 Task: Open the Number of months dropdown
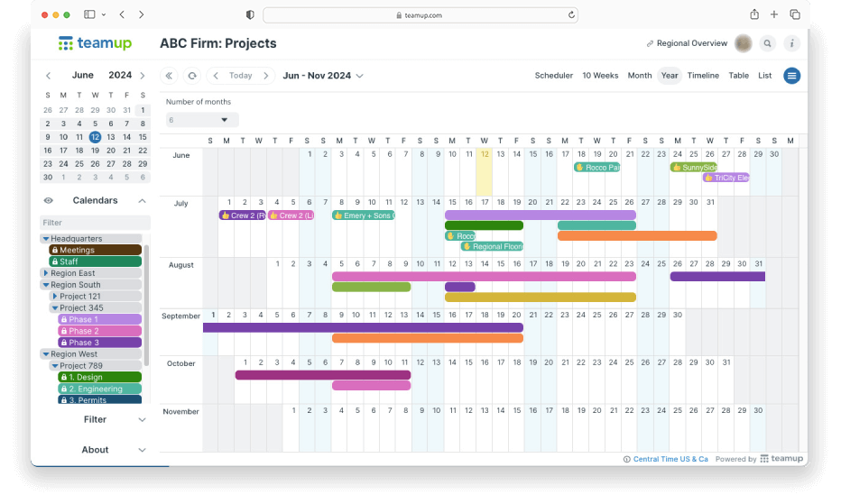coord(202,119)
